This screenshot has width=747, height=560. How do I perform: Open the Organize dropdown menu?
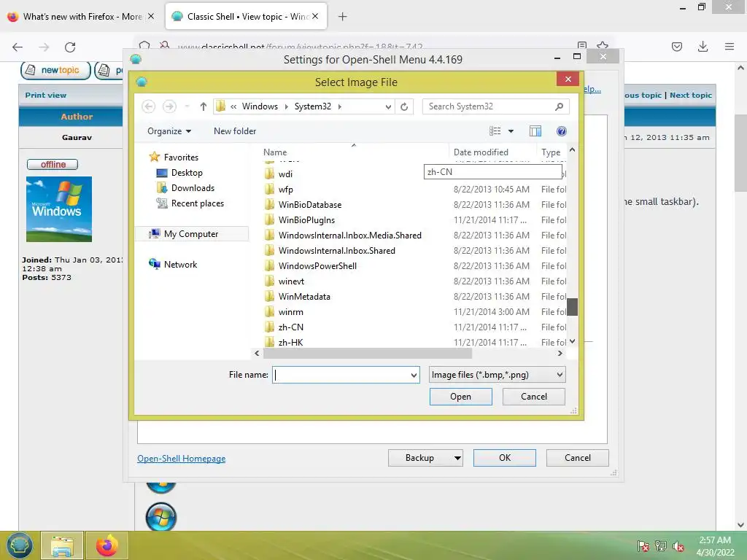(169, 131)
